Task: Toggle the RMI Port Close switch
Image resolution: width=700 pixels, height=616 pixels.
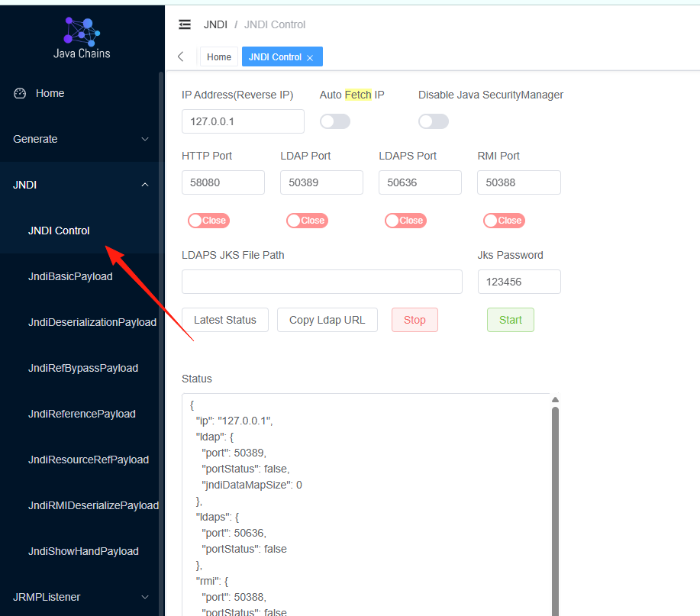Action: 504,221
